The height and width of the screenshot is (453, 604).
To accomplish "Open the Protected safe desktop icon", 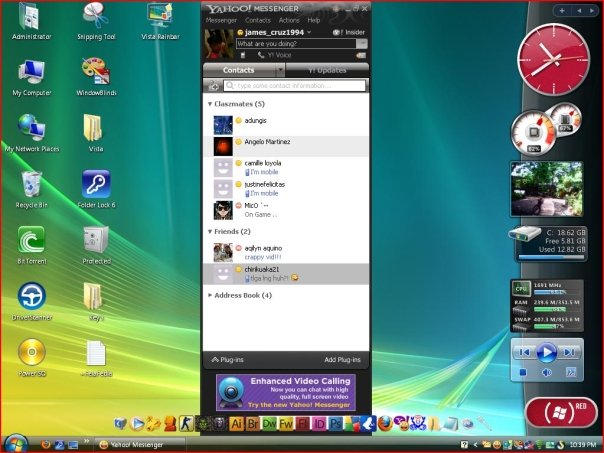I will (x=96, y=245).
